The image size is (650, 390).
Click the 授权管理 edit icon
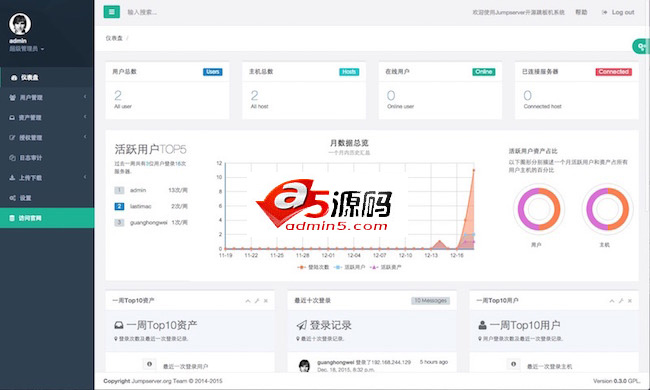tap(12, 138)
